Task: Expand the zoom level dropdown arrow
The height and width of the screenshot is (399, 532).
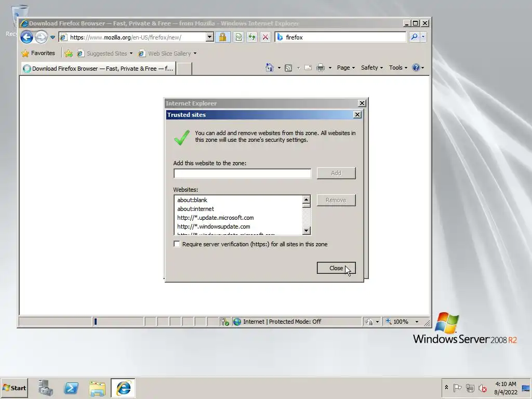Action: (417, 322)
